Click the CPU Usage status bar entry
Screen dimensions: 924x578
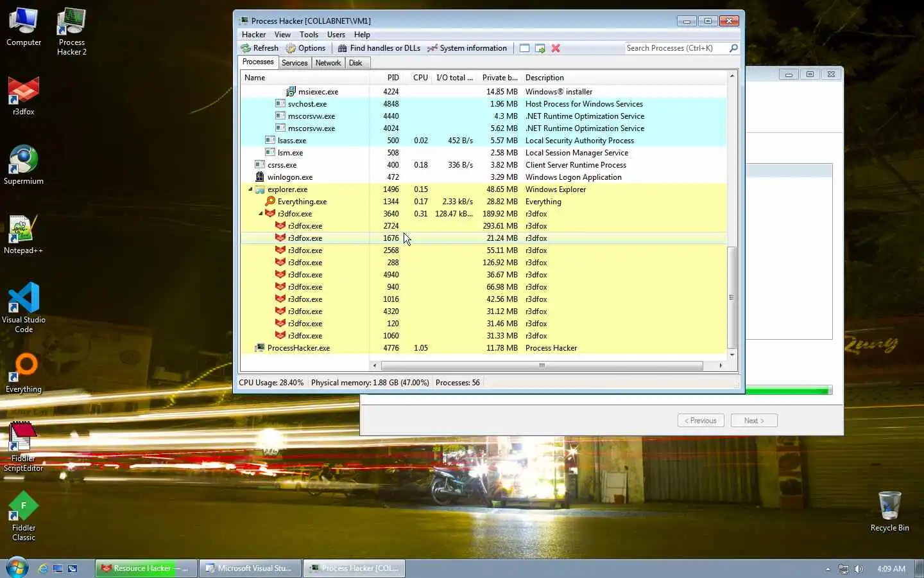click(271, 383)
